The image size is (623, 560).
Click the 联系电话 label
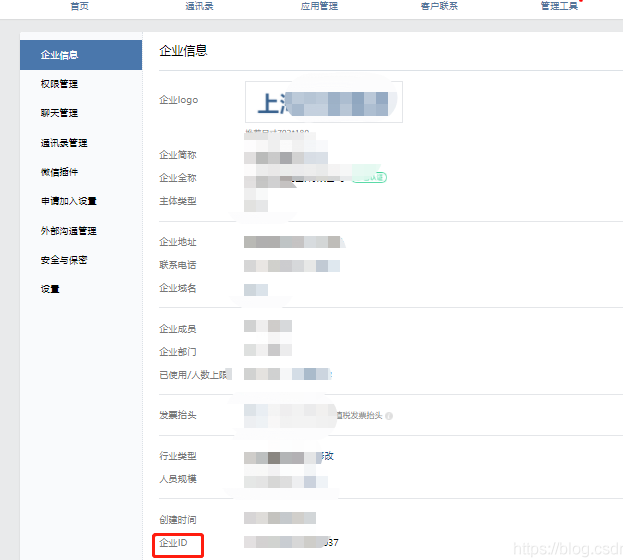click(178, 265)
